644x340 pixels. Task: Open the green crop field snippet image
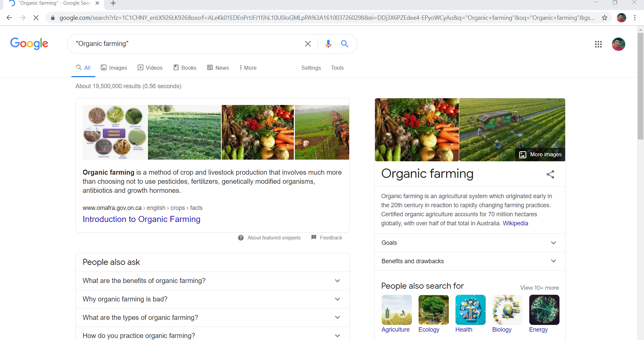(x=184, y=132)
